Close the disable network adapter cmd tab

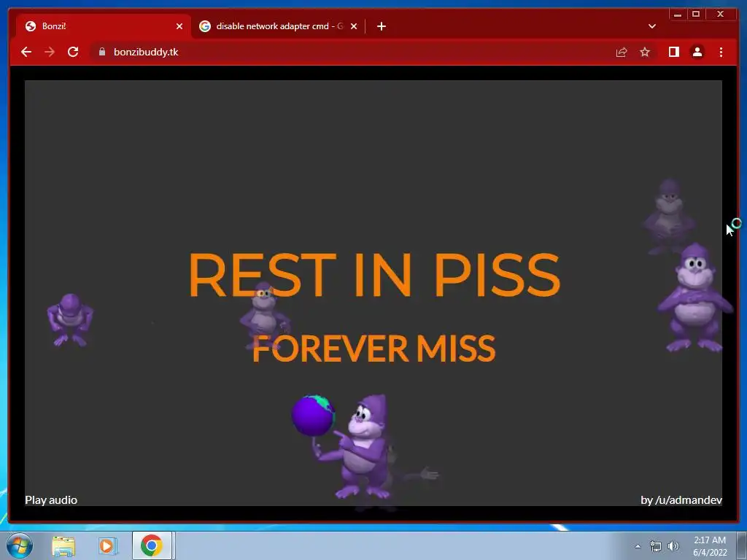click(x=354, y=26)
